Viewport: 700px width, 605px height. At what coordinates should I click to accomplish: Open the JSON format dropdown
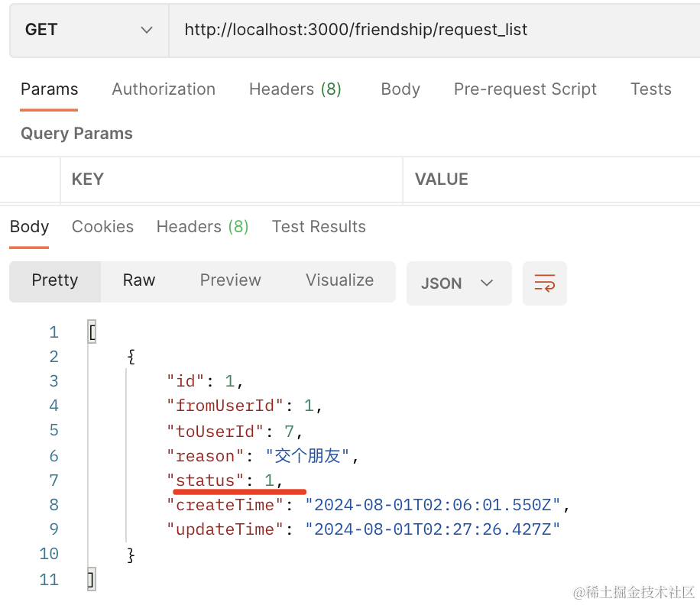coord(459,283)
